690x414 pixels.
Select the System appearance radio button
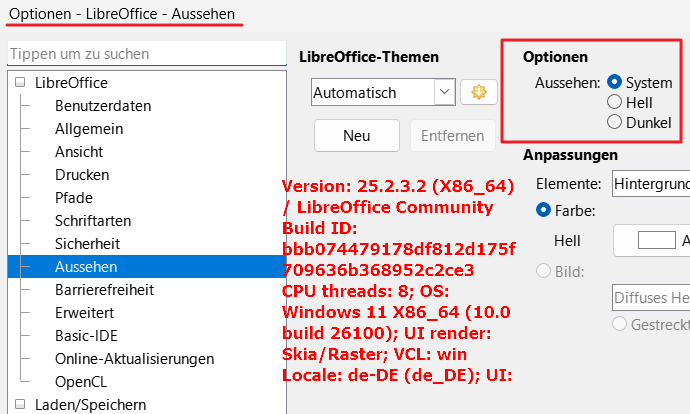click(614, 82)
